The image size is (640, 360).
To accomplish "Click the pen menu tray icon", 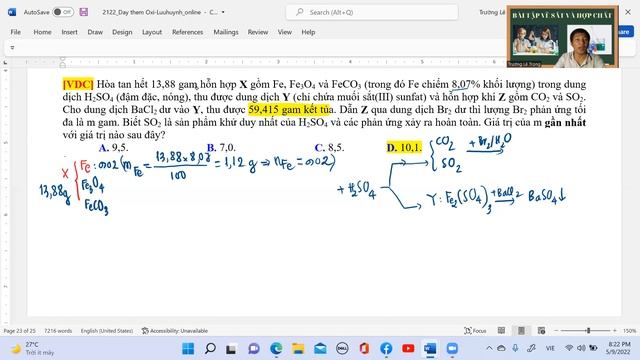I will click(531, 348).
